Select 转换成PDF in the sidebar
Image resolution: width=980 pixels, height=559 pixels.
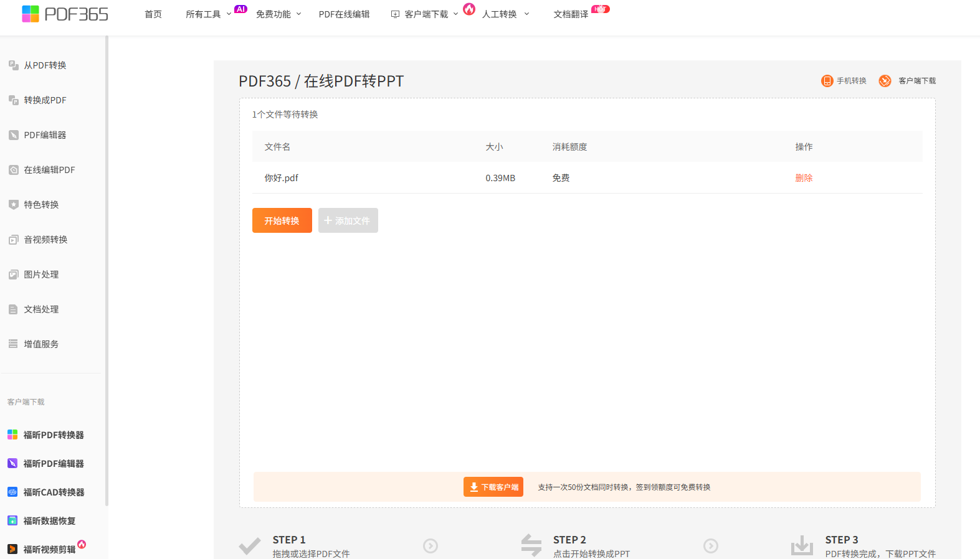45,100
